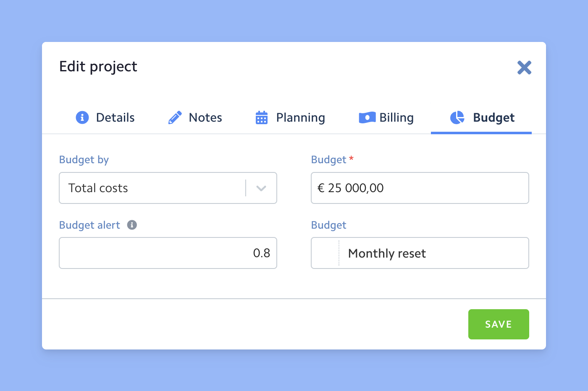Go to the Planning tab
The height and width of the screenshot is (391, 588).
[300, 117]
